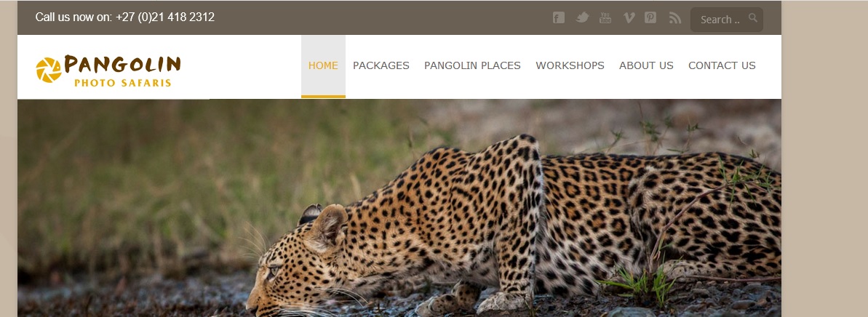Click the Twitter bird icon
Viewport: 868px width, 317px height.
pos(582,17)
